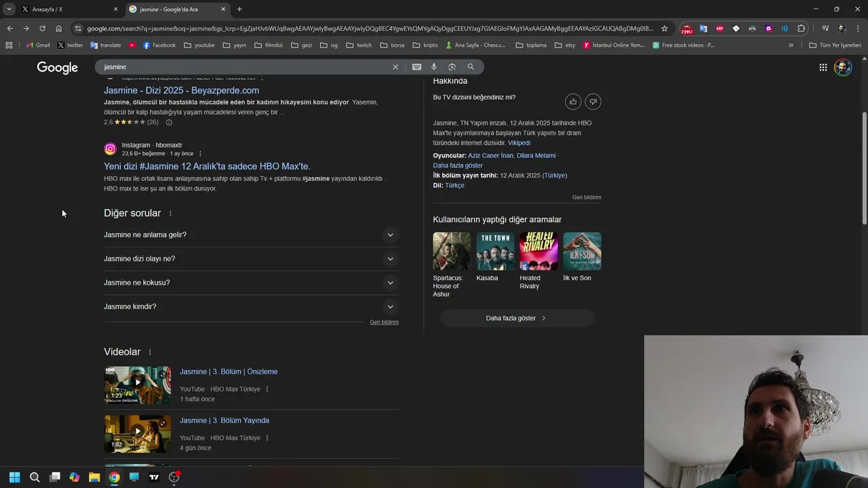Open the 'filmdizi' bookmark folder
The image size is (868, 488).
269,45
